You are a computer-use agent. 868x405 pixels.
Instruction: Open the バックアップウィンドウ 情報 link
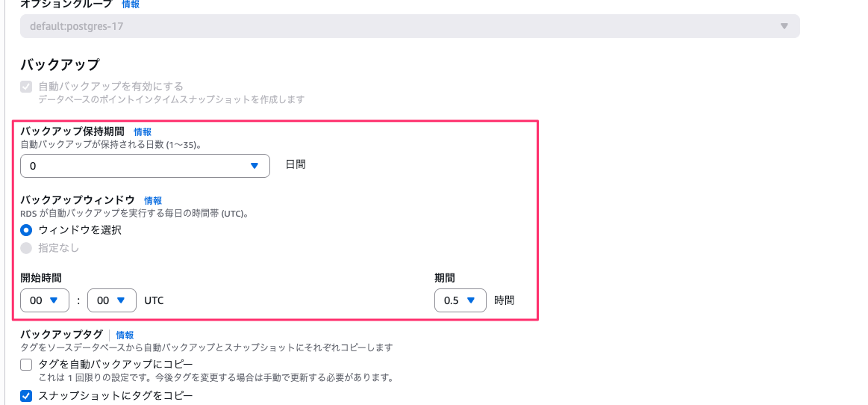[153, 200]
